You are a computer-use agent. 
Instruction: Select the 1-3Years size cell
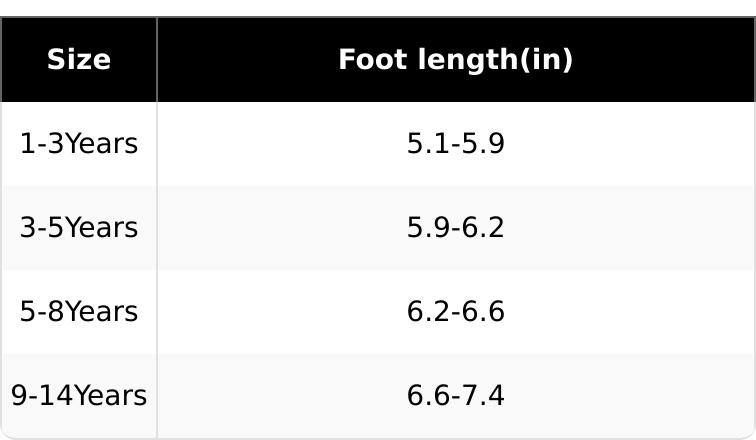coord(79,144)
